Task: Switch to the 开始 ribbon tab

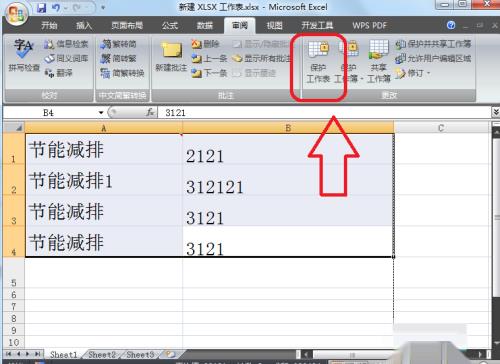Action: 49,25
